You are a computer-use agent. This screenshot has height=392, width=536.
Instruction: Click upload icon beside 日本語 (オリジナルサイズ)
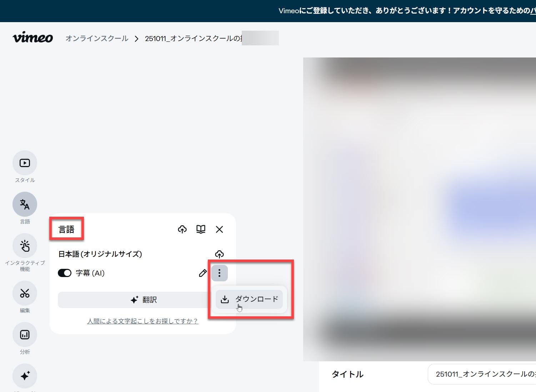[219, 254]
